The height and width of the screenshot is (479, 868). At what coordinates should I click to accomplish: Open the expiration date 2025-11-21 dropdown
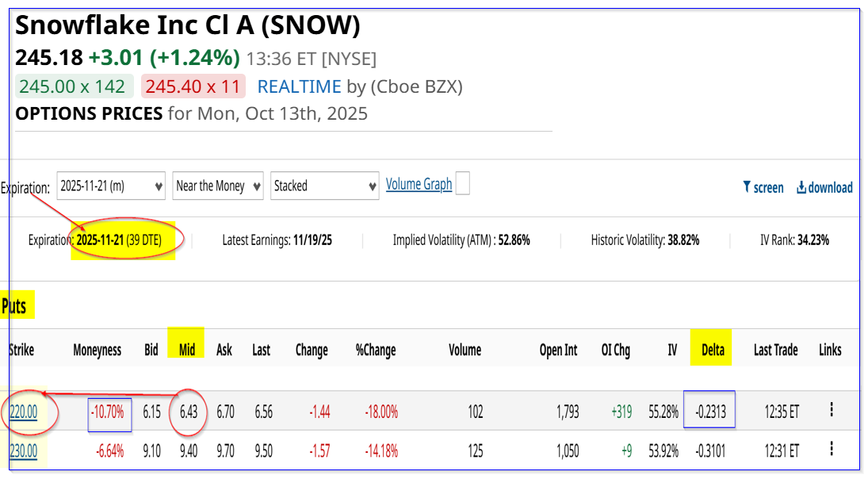click(x=111, y=186)
